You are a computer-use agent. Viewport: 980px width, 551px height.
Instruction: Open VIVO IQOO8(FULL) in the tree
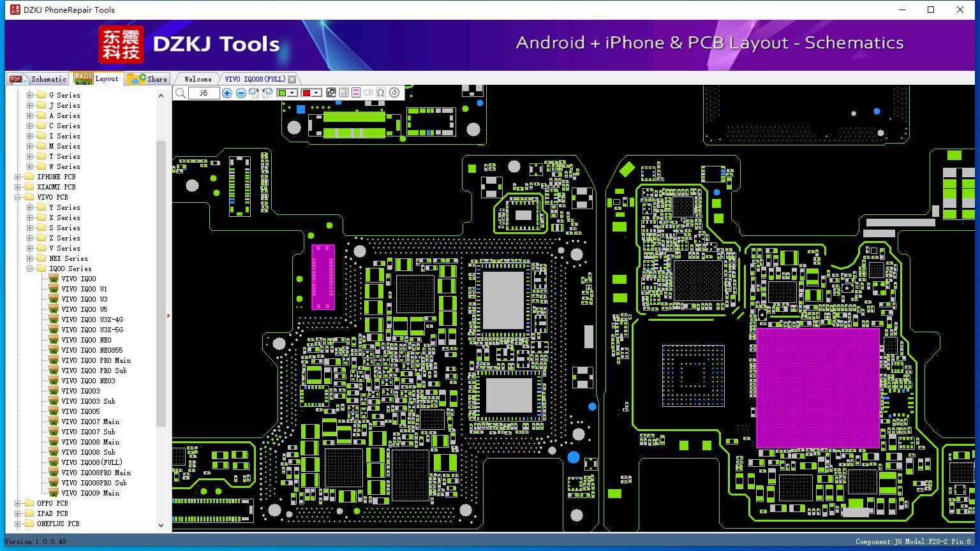click(x=92, y=462)
